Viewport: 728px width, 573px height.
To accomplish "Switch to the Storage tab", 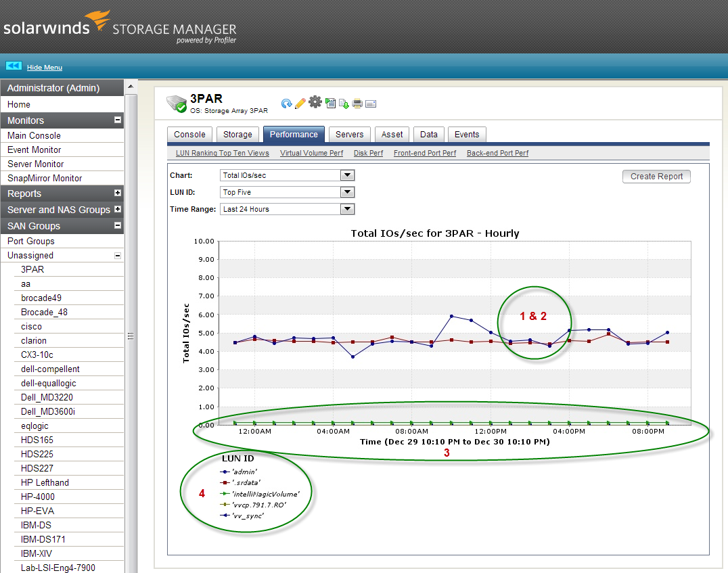I will 237,134.
